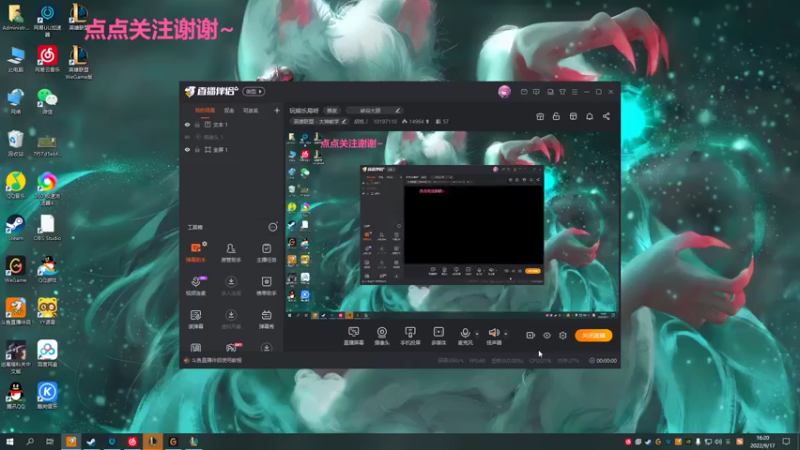Open the hamburger menu in the title bar

click(574, 92)
